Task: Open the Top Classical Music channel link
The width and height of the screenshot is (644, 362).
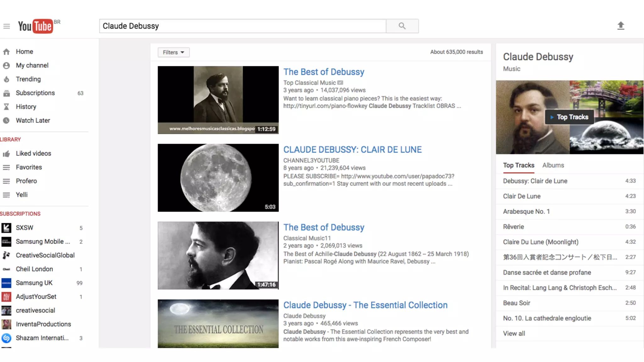Action: pyautogui.click(x=309, y=83)
